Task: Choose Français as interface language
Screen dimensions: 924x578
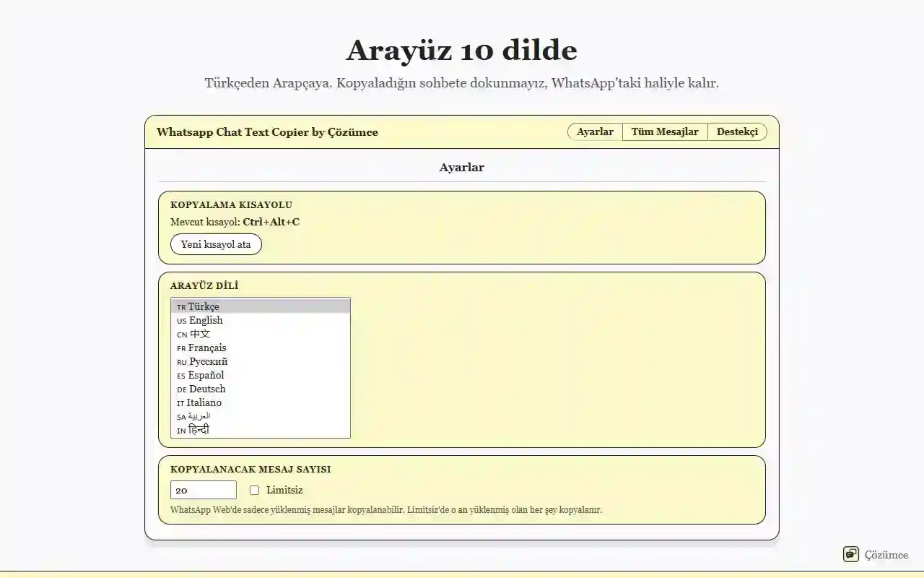Action: [x=261, y=348]
